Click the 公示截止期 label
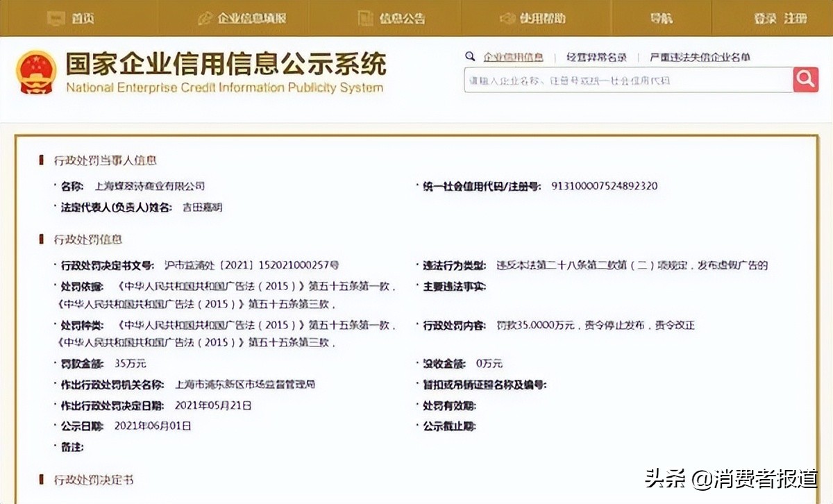833x504 pixels. click(449, 426)
